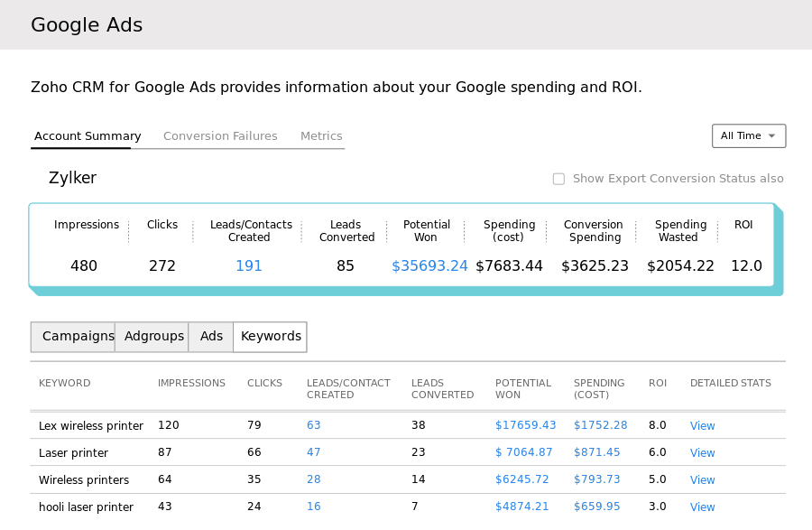Click the summary Impressions value 480
The height and width of the screenshot is (530, 812).
[x=83, y=265]
